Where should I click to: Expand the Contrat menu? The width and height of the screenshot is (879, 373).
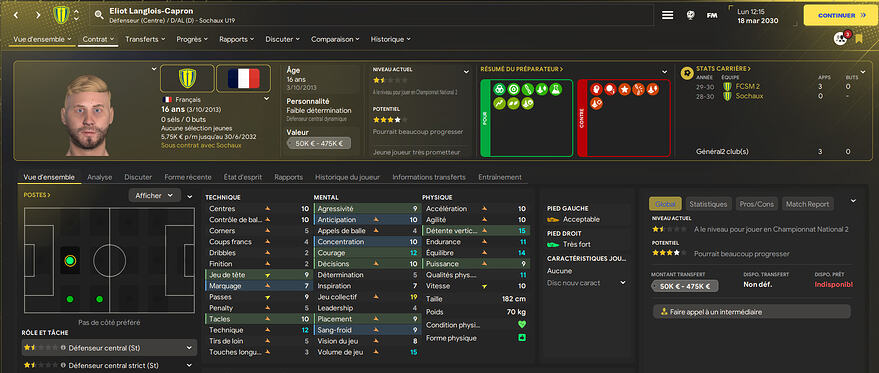click(98, 39)
